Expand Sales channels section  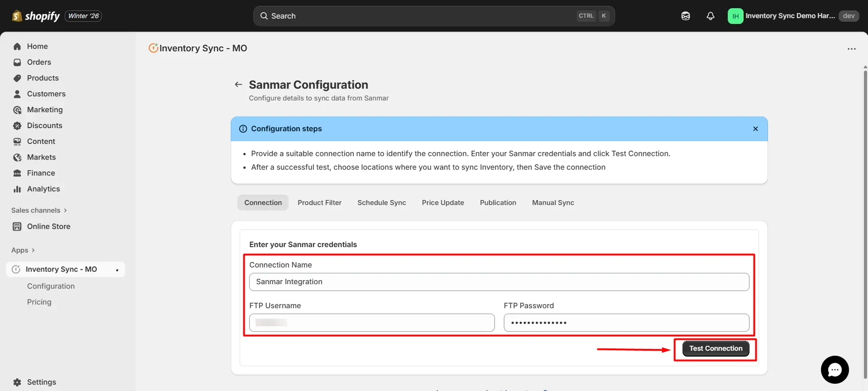click(x=39, y=210)
